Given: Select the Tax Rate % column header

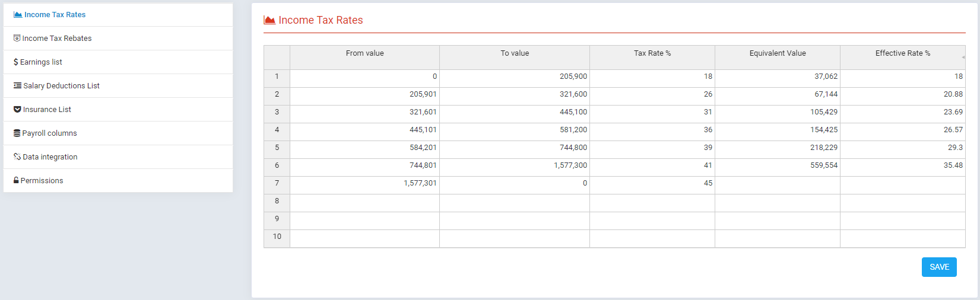Looking at the screenshot, I should pos(652,53).
